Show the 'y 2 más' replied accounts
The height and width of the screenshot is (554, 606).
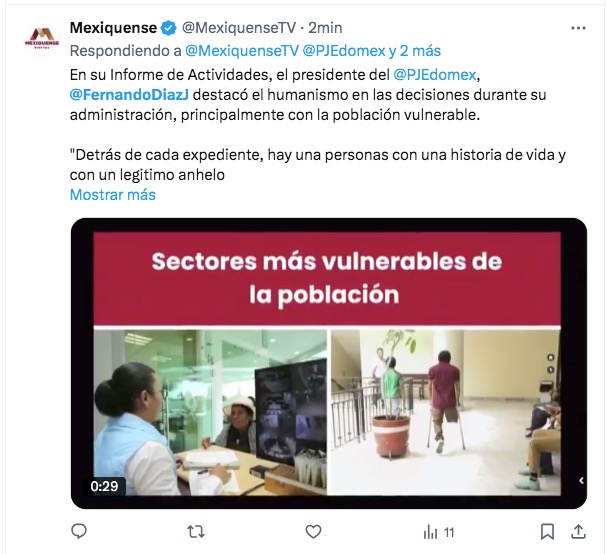tap(414, 51)
